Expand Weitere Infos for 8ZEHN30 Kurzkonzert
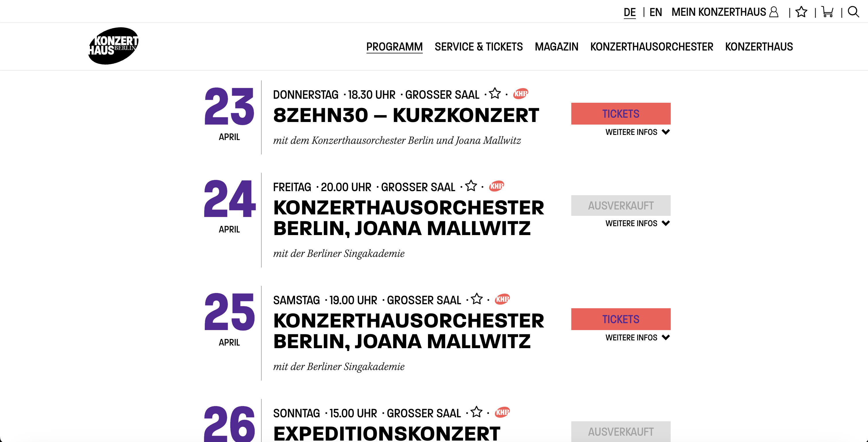Viewport: 868px width, 442px height. [637, 132]
